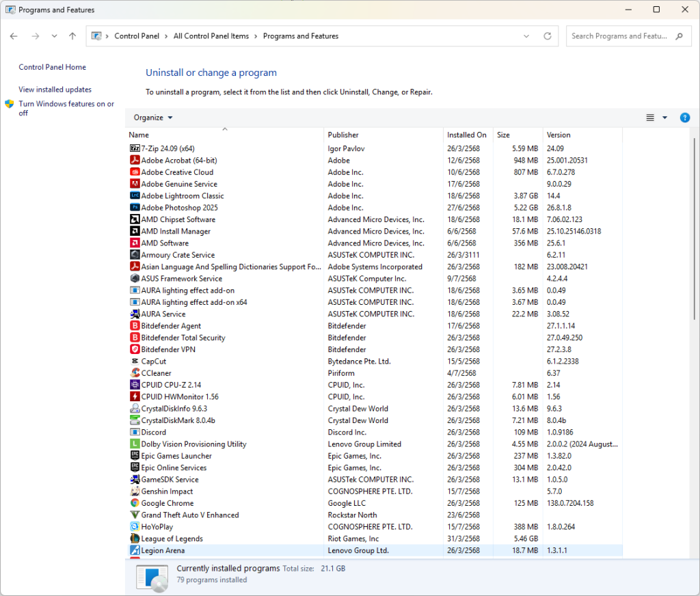700x596 pixels.
Task: Expand the address bar history dropdown
Action: [526, 36]
